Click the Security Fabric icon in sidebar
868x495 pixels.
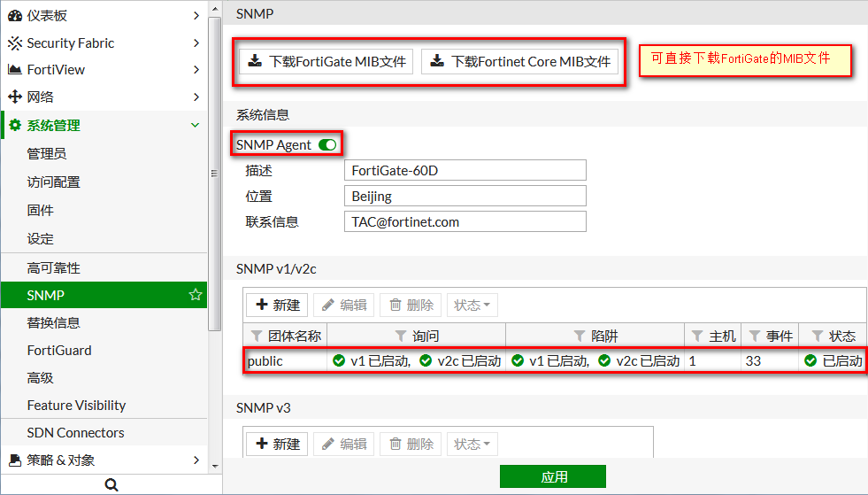click(15, 43)
